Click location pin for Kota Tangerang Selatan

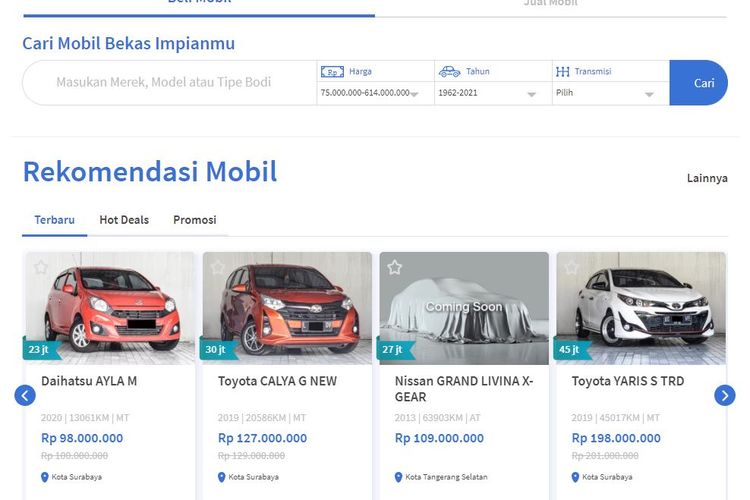coord(399,477)
